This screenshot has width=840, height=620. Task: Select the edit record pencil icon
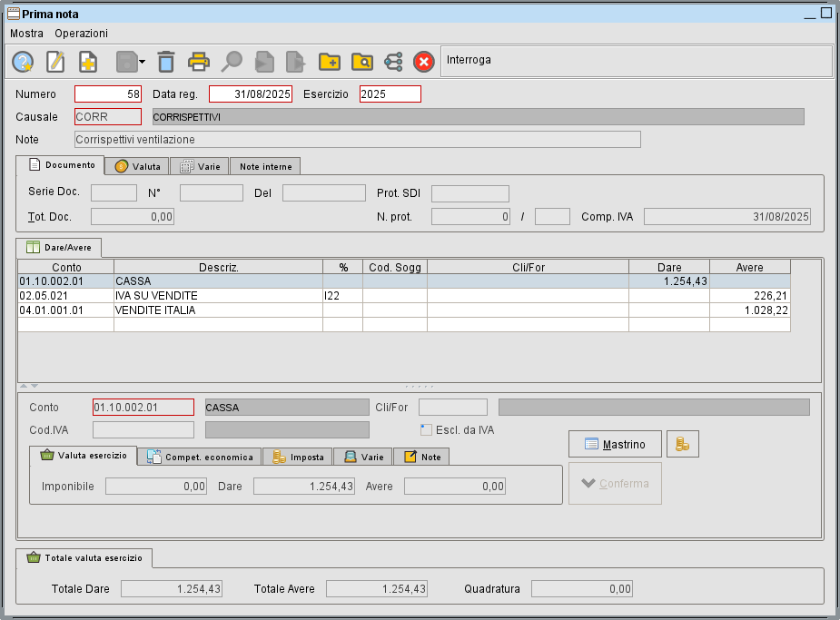(54, 62)
